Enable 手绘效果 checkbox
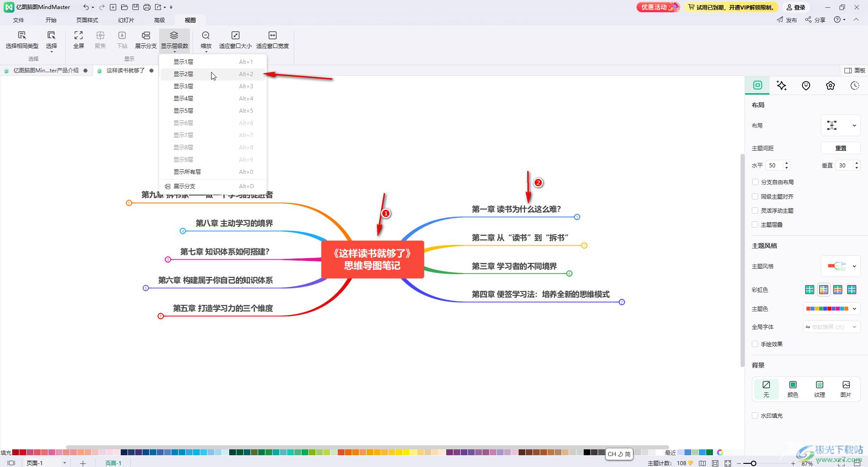This screenshot has height=467, width=868. pyautogui.click(x=755, y=344)
